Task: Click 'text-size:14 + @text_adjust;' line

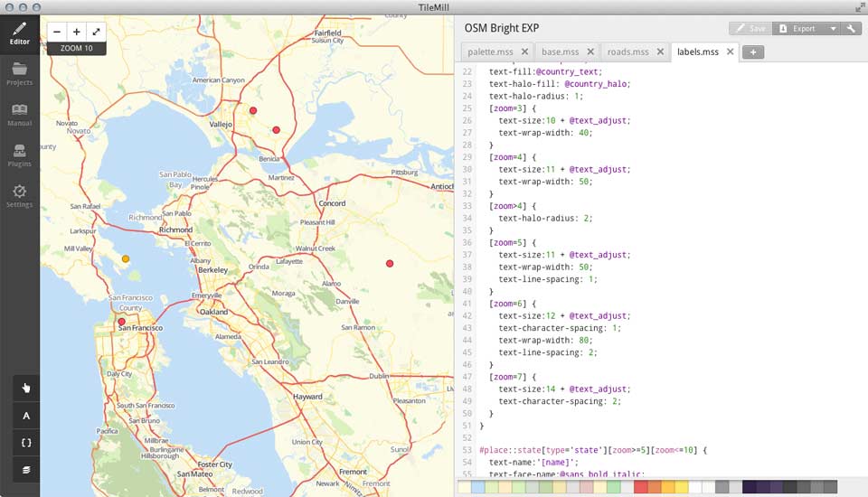Action: click(564, 389)
